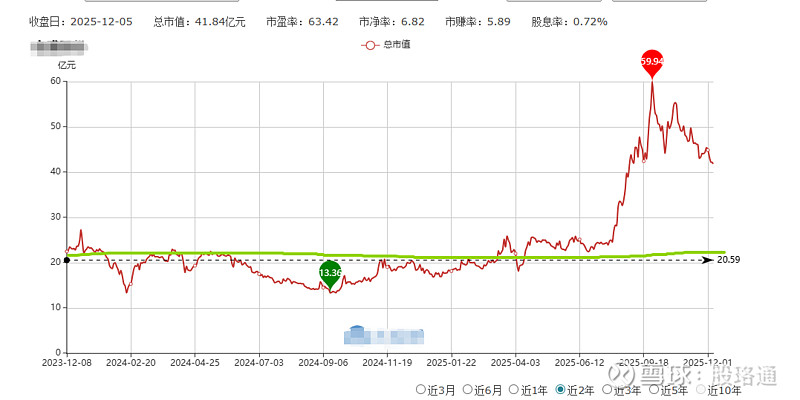
Task: Click x-axis date 2023-12-08
Action: tap(67, 362)
